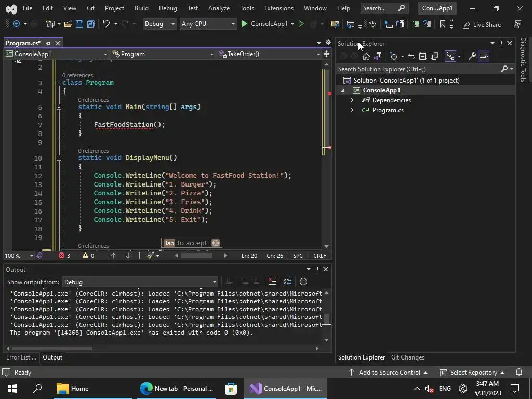Save the current file with Save icon
This screenshot has width=532, height=399.
coord(79,24)
